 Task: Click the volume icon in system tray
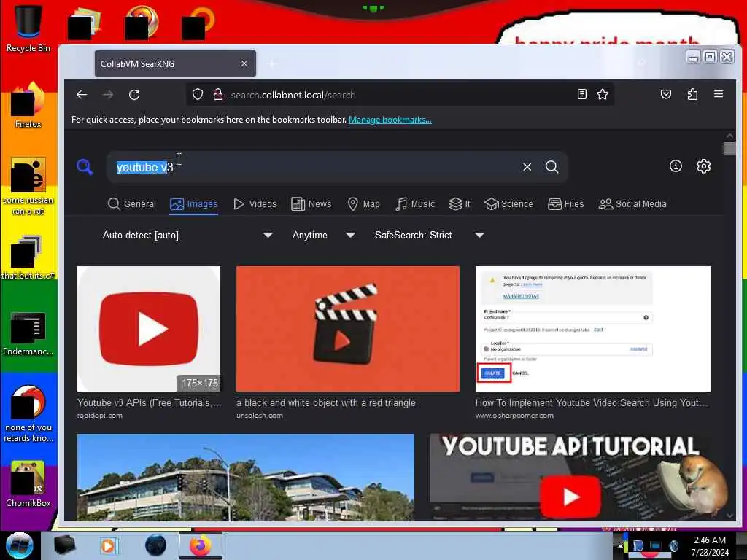[673, 545]
